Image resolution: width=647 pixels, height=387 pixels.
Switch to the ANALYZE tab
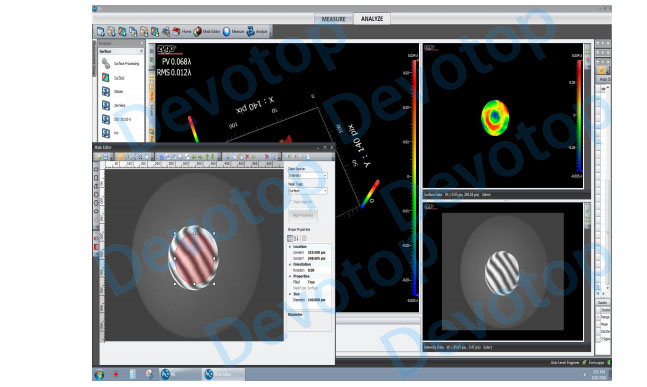[x=372, y=19]
